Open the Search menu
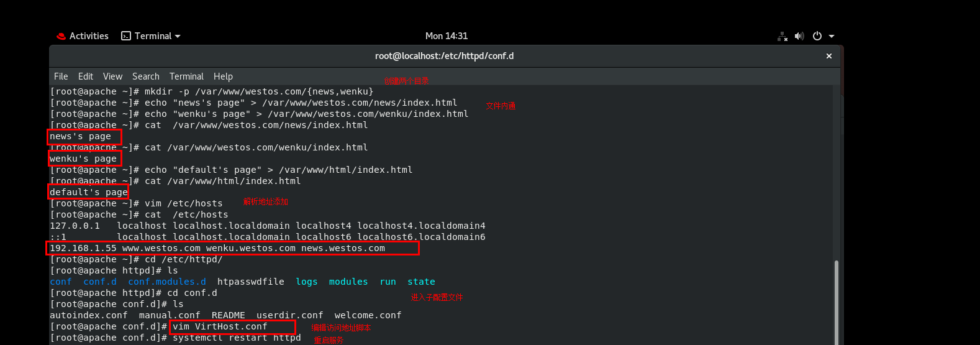Image resolution: width=980 pixels, height=345 pixels. [x=146, y=76]
